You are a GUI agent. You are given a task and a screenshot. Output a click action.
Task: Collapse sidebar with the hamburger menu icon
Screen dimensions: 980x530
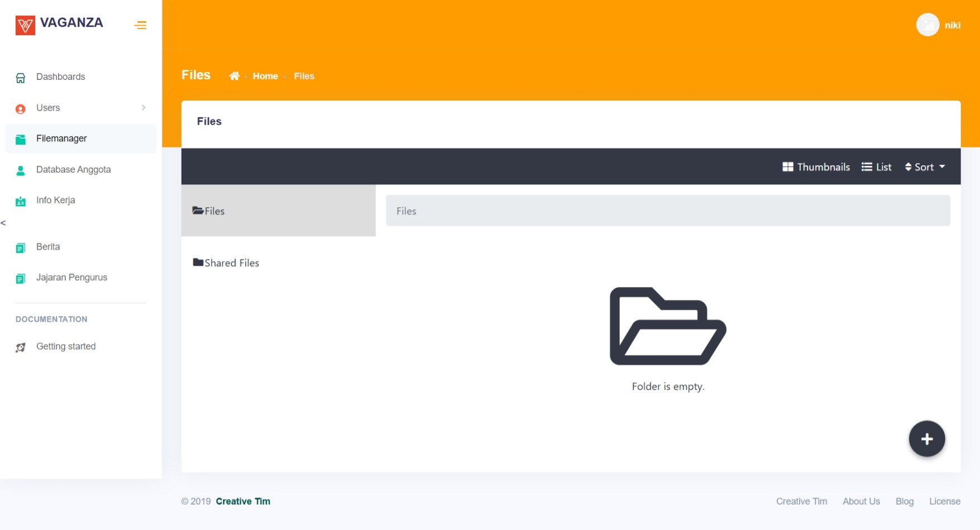click(x=140, y=25)
